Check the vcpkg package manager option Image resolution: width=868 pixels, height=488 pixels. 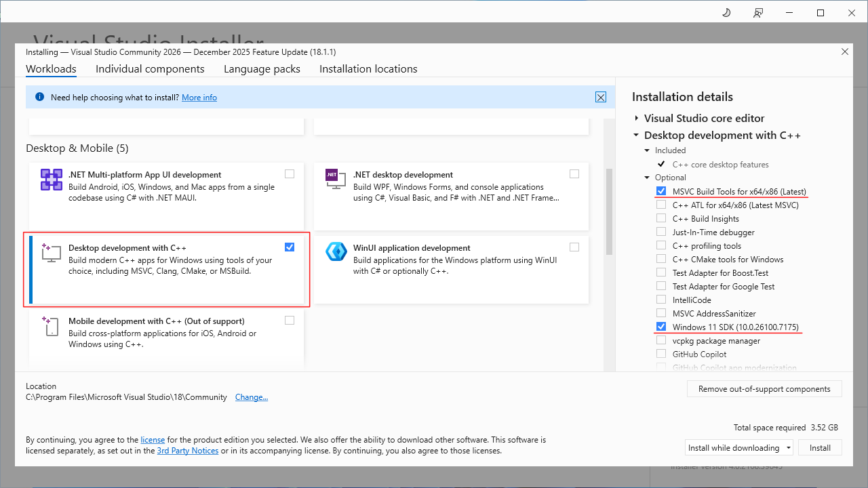[661, 340]
